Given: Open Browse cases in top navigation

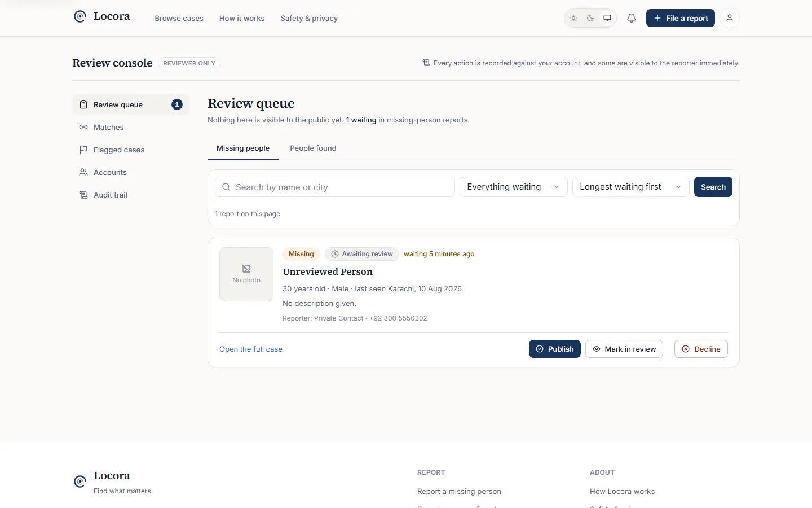Looking at the screenshot, I should (179, 18).
